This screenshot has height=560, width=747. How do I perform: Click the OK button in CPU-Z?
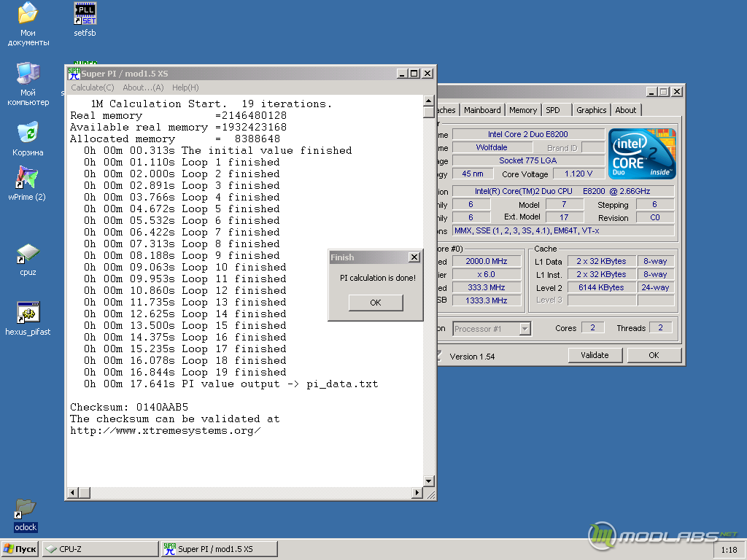click(x=654, y=355)
